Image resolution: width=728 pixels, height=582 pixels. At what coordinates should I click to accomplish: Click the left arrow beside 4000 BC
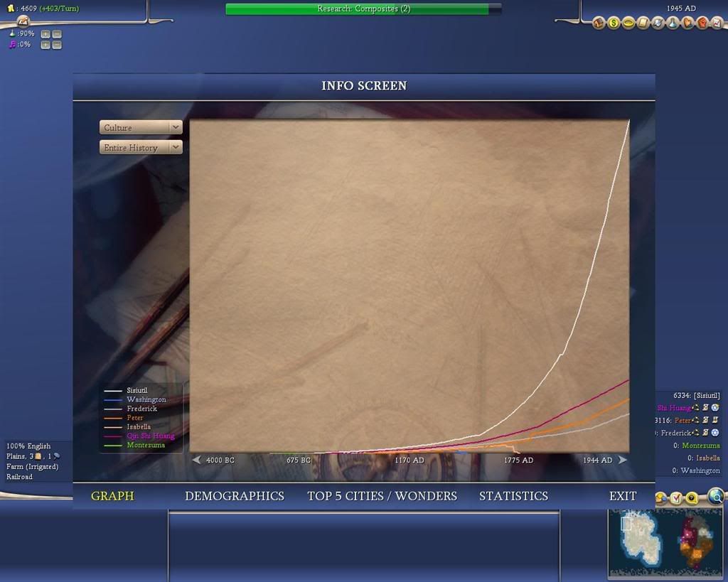tap(196, 460)
